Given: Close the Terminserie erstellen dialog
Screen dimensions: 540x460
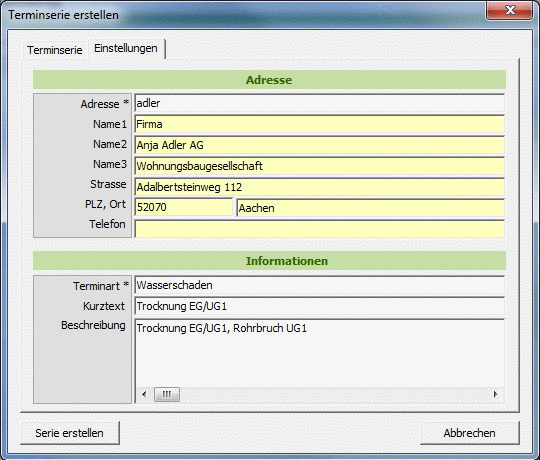Looking at the screenshot, I should pos(510,10).
